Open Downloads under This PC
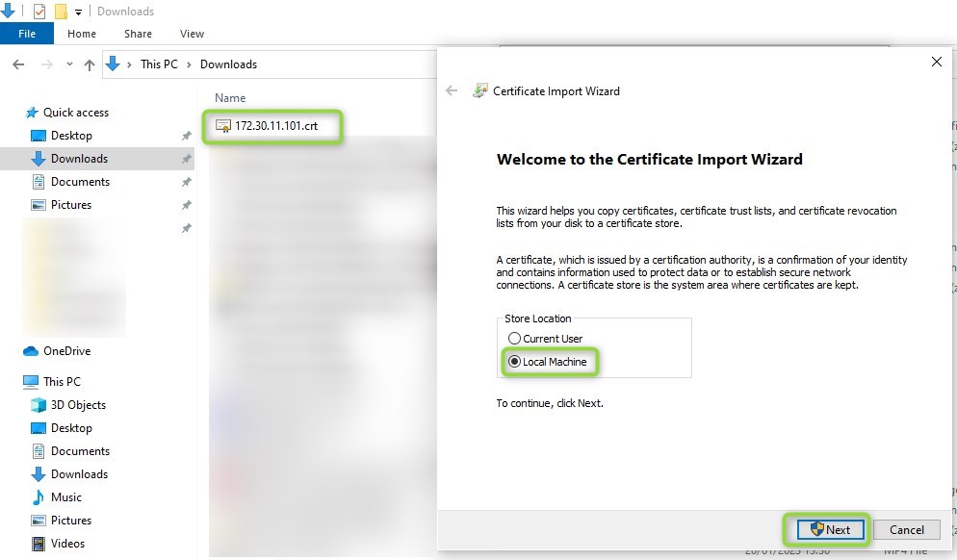This screenshot has height=560, width=957. [79, 474]
